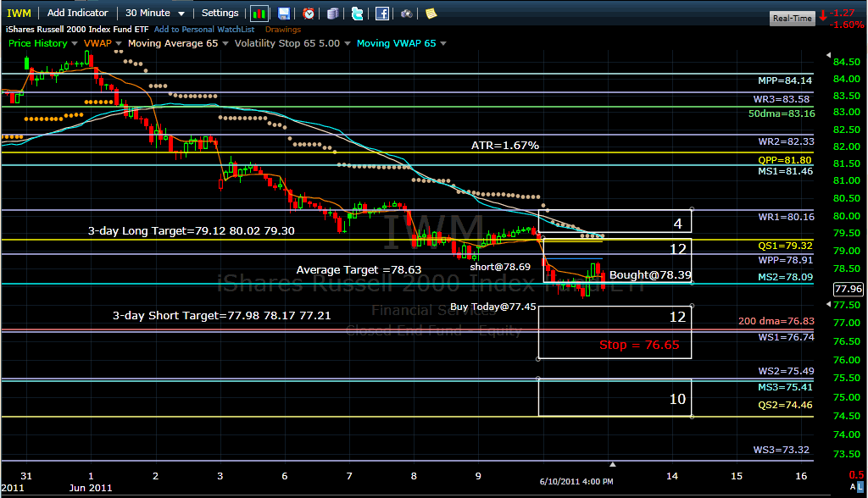
Task: Click the 'Bought@78.39' annotation
Action: 650,275
